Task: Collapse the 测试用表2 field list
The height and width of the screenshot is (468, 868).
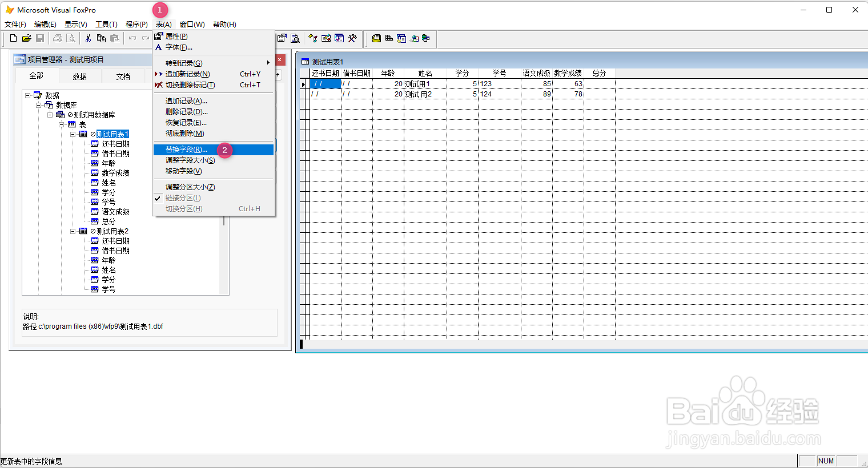Action: pyautogui.click(x=73, y=231)
